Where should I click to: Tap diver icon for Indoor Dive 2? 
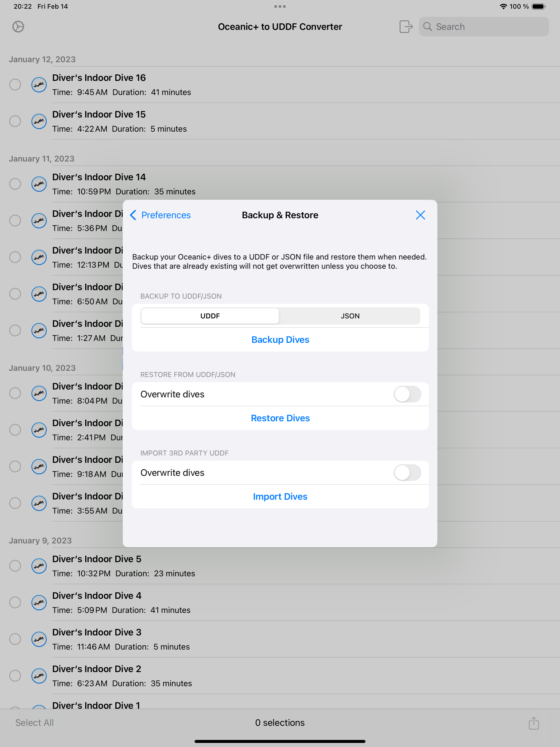point(39,676)
